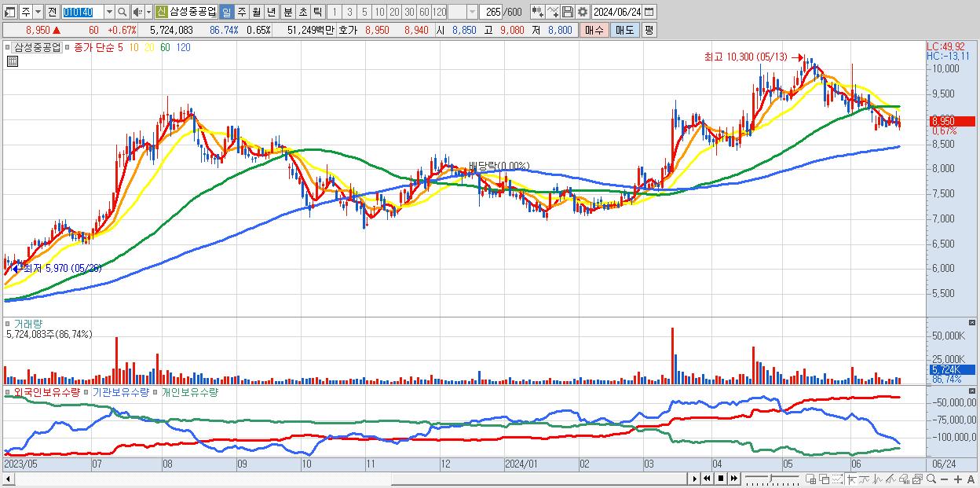
Task: Click the indicator line settings icon
Action: 553,12
